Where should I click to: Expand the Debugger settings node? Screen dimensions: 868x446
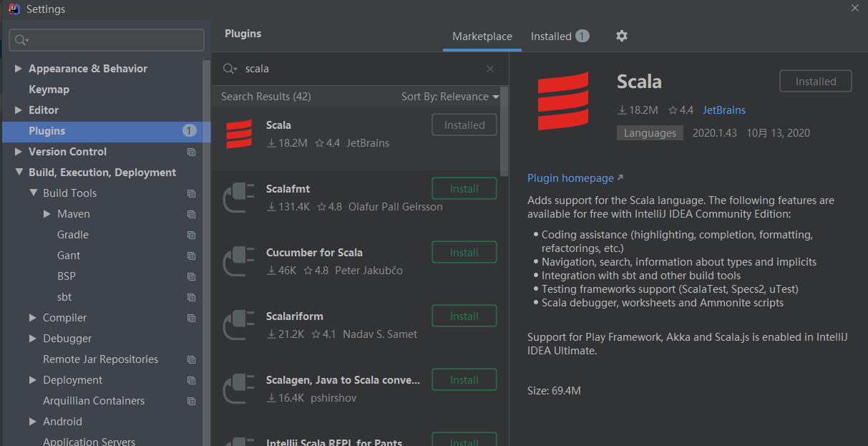click(33, 339)
